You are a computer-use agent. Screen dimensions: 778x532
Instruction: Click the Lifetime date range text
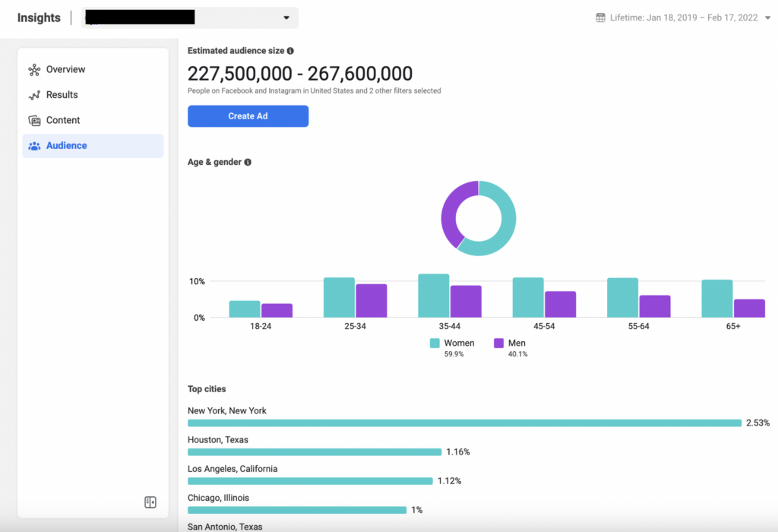684,18
